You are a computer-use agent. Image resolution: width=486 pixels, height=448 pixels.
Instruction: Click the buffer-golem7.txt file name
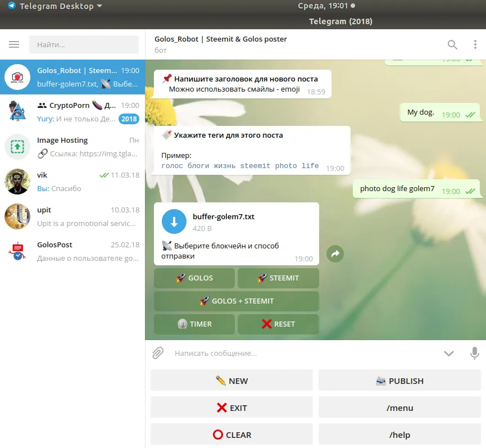click(224, 217)
